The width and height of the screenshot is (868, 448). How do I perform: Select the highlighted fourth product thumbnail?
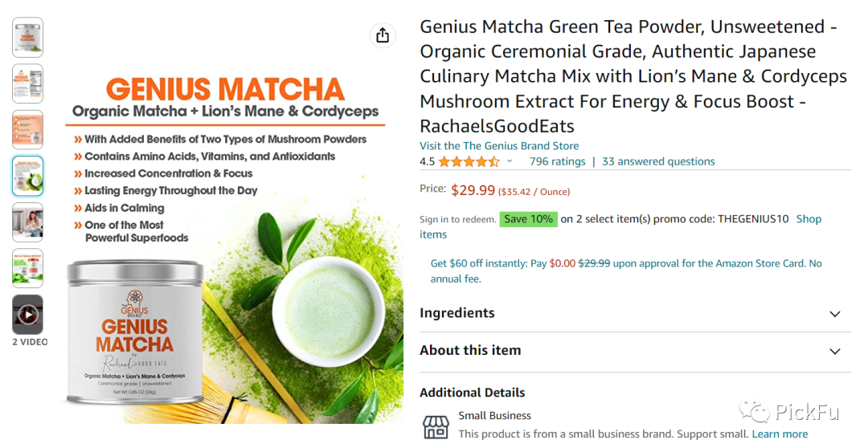[27, 176]
